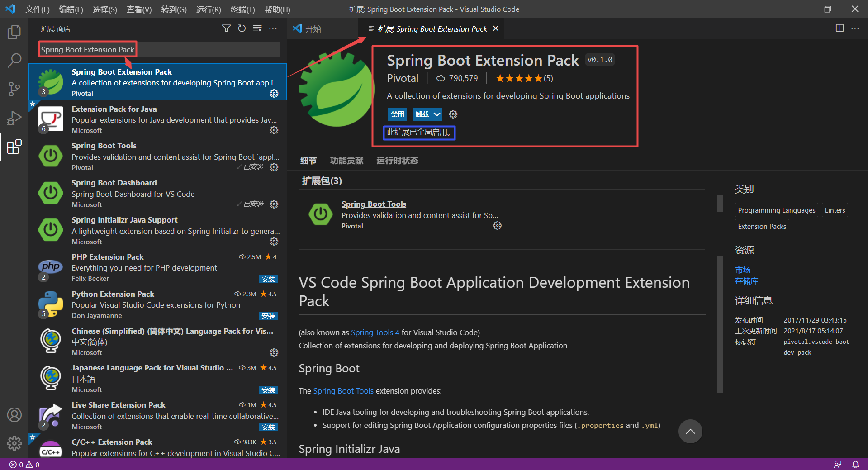
Task: Select Spring Boot Dashboard in list
Action: (157, 194)
